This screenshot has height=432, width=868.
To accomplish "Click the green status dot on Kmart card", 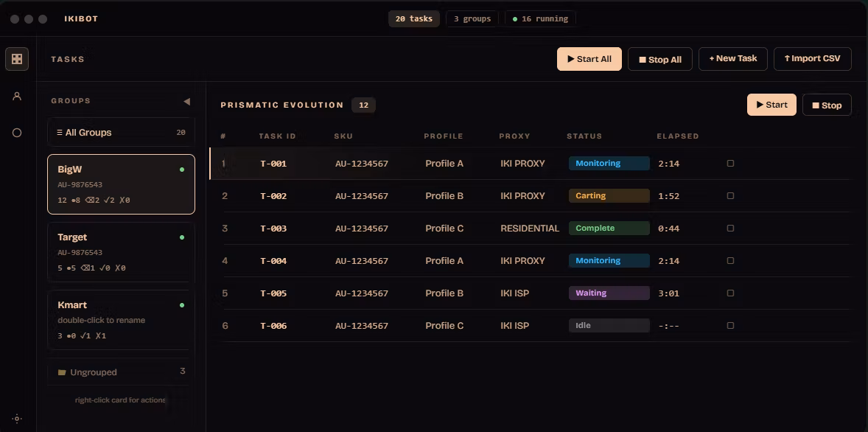I will (x=182, y=305).
